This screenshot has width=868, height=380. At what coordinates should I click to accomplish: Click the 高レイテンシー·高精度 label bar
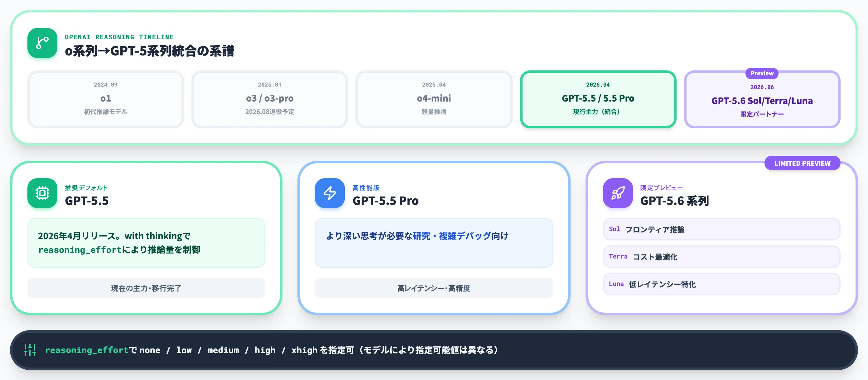tap(434, 288)
